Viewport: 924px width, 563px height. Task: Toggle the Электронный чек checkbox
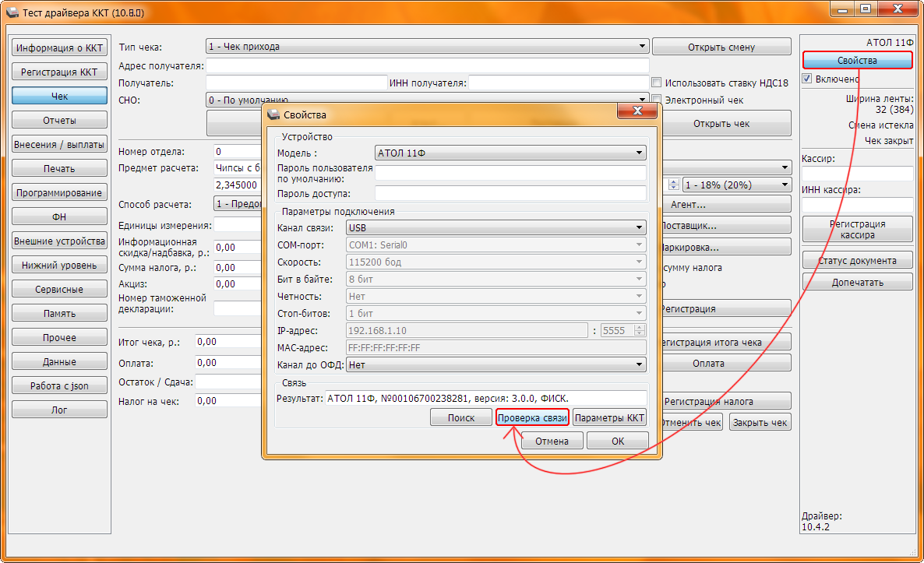pyautogui.click(x=657, y=100)
